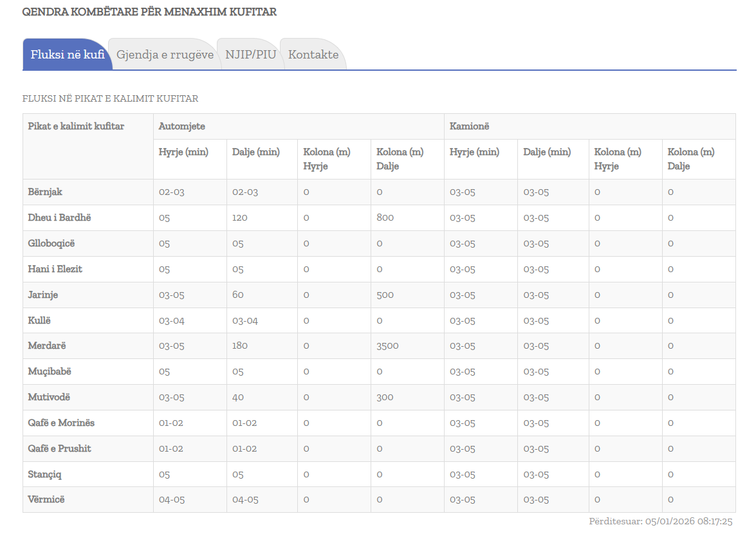This screenshot has height=534, width=756.
Task: Select the NJIP/PIU tab
Action: (x=250, y=55)
